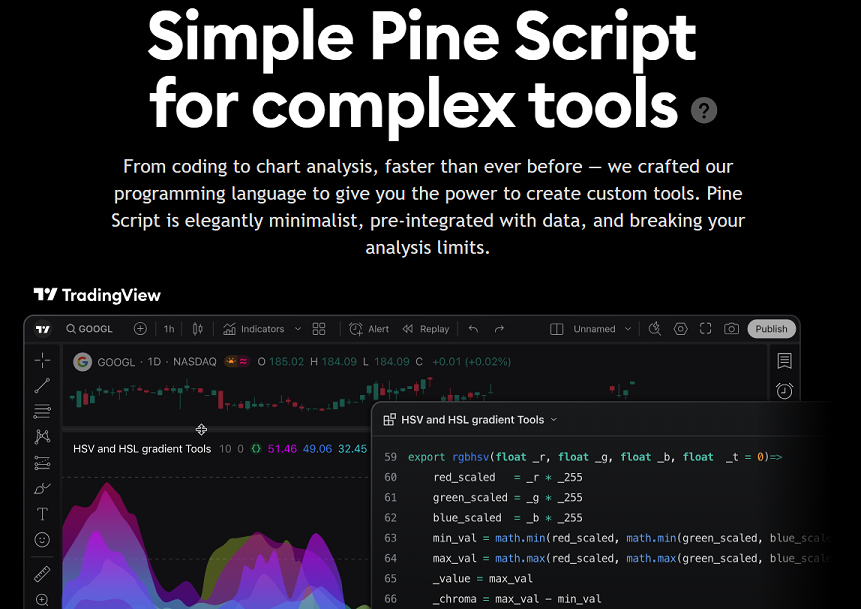Screen dimensions: 861x609
Task: Toggle fullscreen mode for the chart
Action: [706, 329]
